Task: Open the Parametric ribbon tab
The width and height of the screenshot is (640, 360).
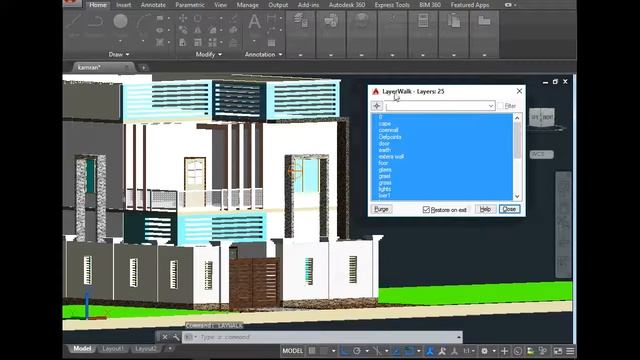Action: point(190,5)
